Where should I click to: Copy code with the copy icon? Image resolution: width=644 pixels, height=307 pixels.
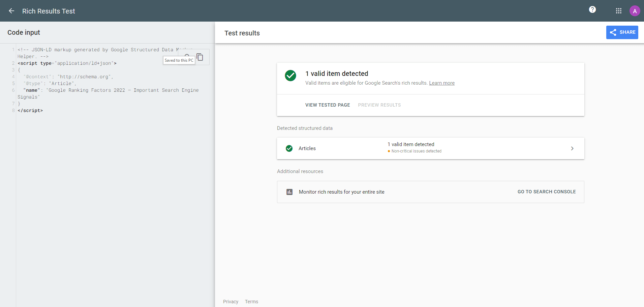point(200,57)
